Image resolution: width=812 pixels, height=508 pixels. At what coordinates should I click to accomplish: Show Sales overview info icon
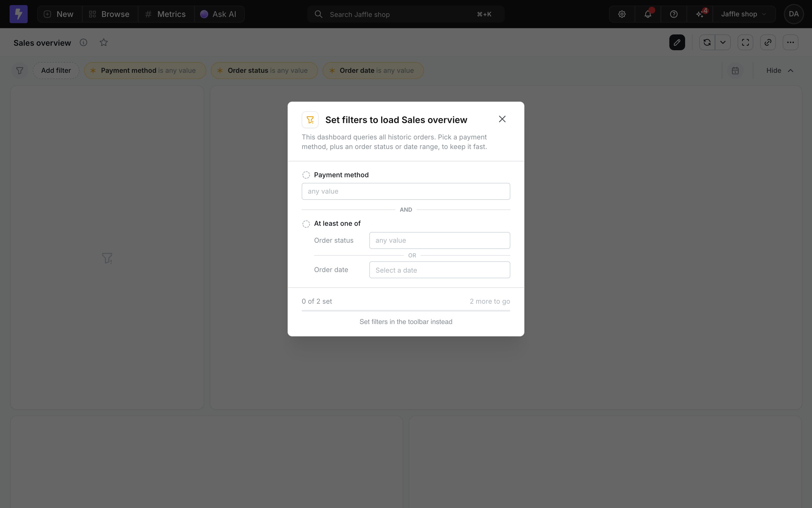(x=83, y=42)
